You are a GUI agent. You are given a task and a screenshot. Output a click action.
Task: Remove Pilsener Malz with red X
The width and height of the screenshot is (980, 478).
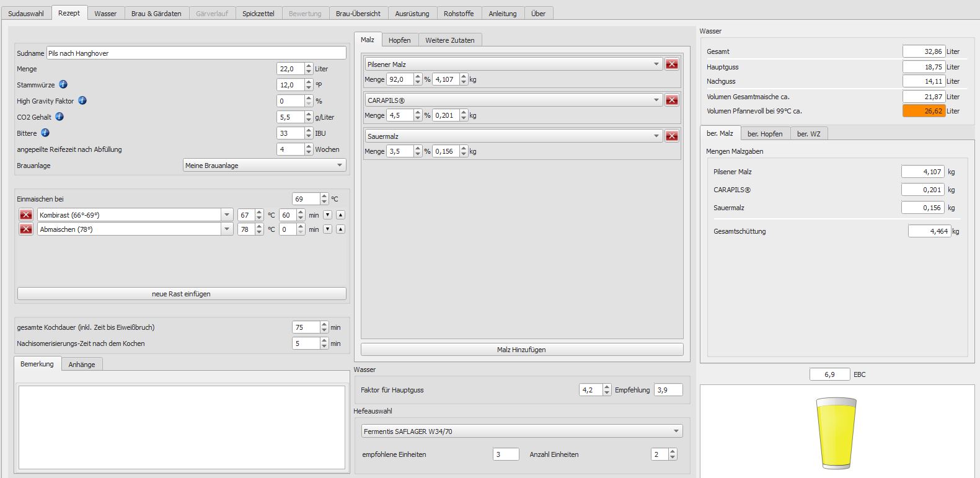pos(671,64)
